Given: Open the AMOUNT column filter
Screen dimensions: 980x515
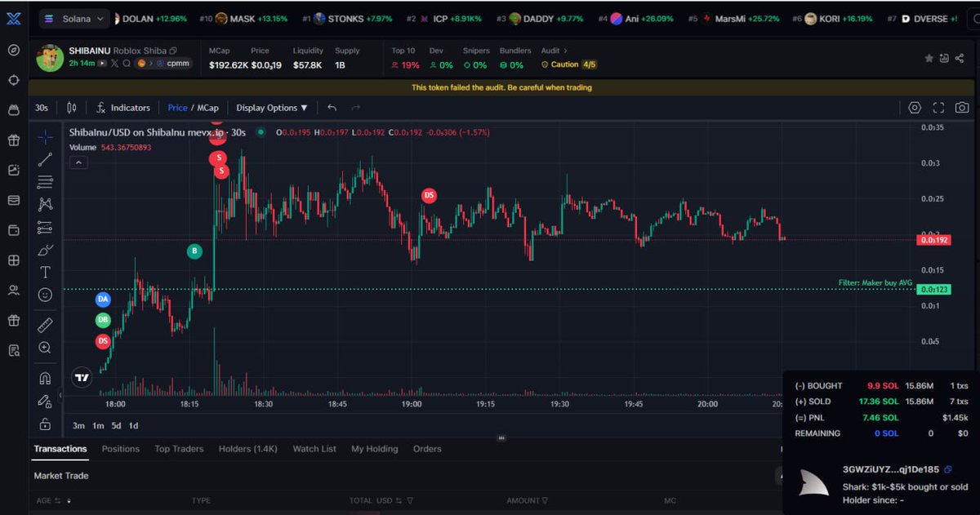Looking at the screenshot, I should click(545, 500).
